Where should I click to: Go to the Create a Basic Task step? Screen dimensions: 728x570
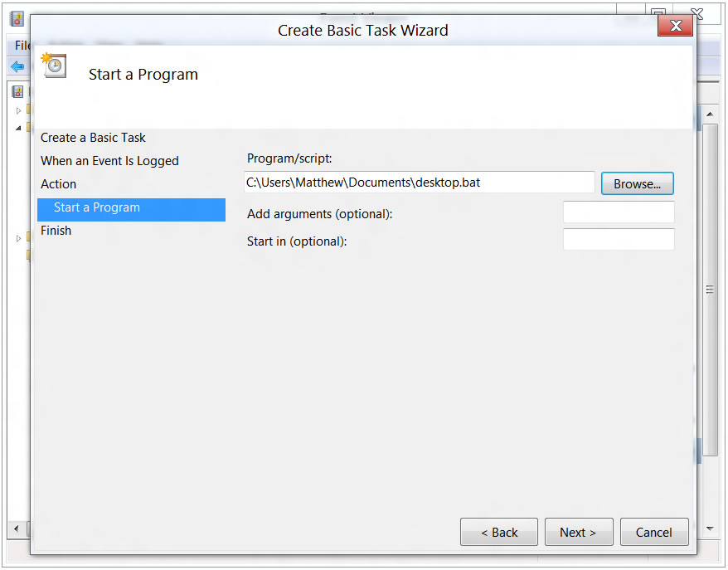click(x=93, y=138)
